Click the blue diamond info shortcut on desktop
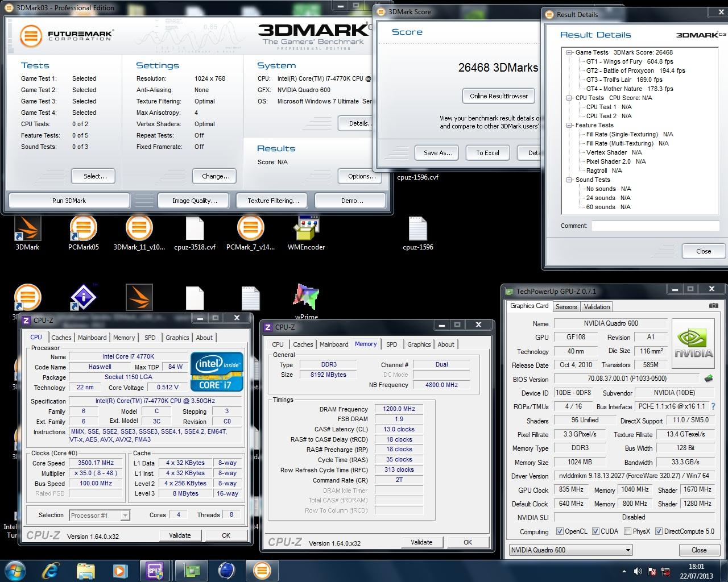 point(84,297)
